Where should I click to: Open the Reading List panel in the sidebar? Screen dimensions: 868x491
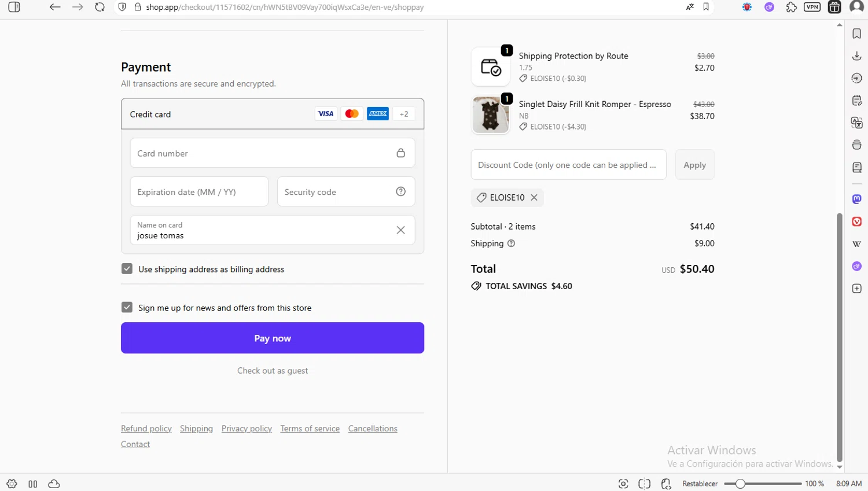click(x=857, y=167)
